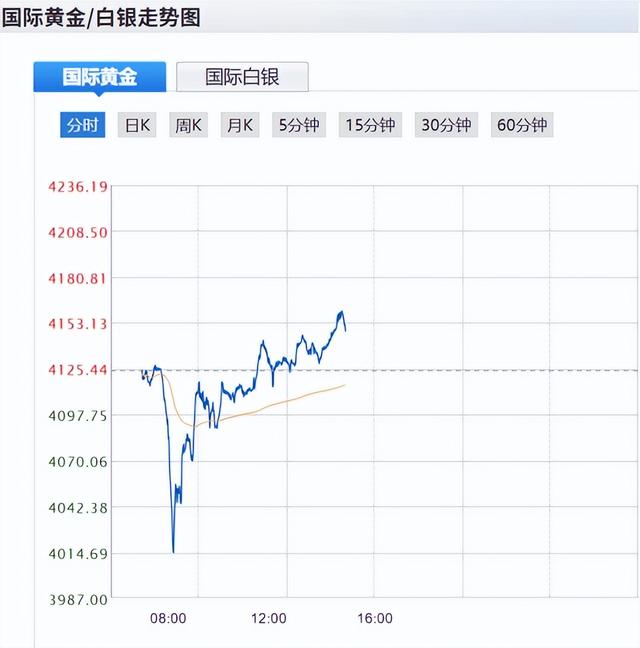Click the 国际黄金/白银走势图 heading

click(x=100, y=17)
